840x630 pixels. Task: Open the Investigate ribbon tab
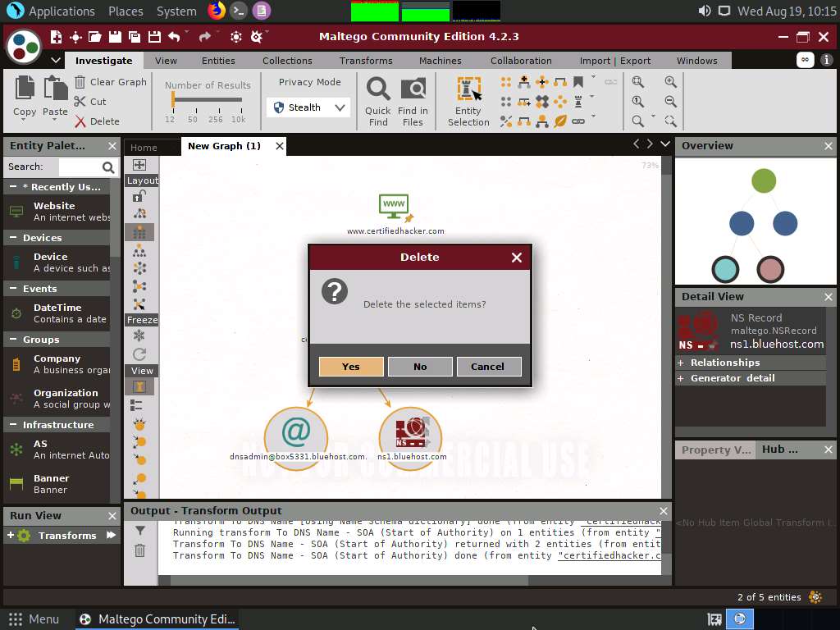point(104,61)
